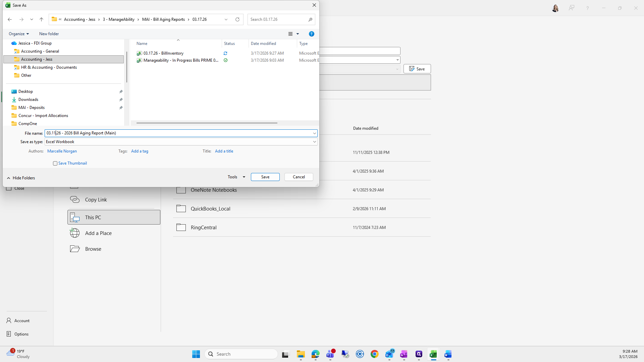644x362 pixels.
Task: Select This PC location tab
Action: pyautogui.click(x=114, y=217)
